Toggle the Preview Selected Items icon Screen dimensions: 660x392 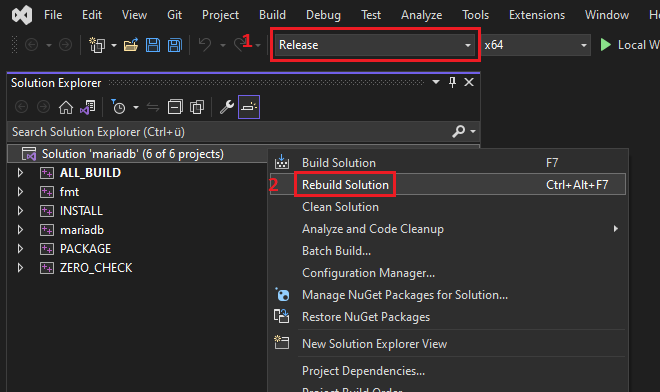pos(249,107)
